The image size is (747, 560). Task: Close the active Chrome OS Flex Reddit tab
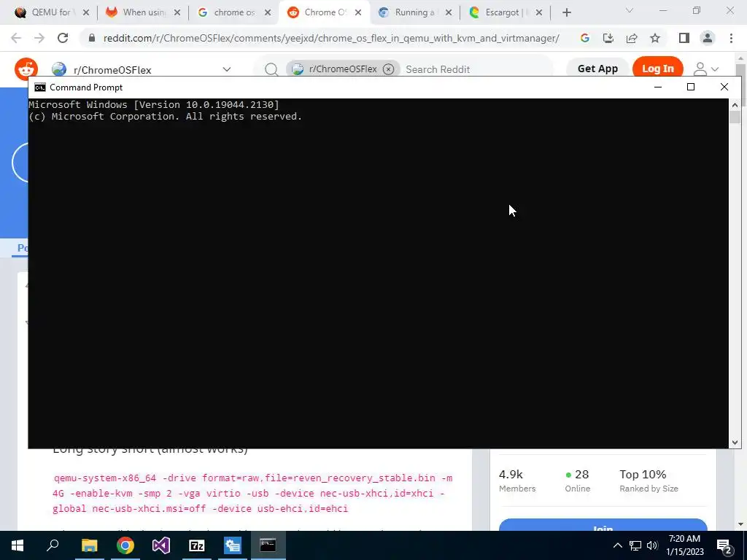pos(358,13)
